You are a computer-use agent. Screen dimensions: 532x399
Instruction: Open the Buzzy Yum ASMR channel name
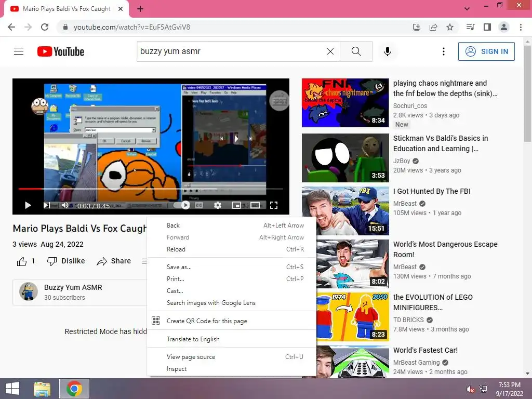coord(73,287)
